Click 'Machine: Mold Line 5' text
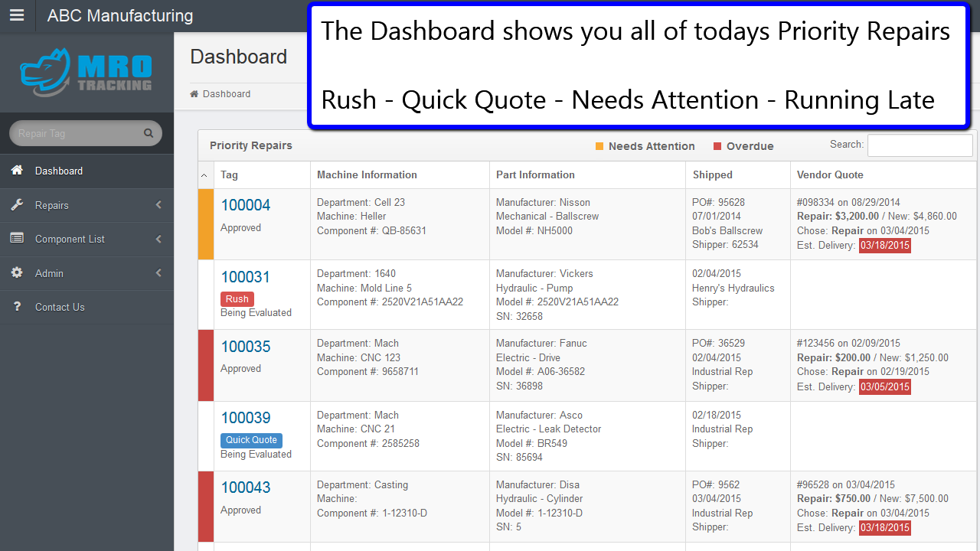The height and width of the screenshot is (551, 980). (x=364, y=288)
